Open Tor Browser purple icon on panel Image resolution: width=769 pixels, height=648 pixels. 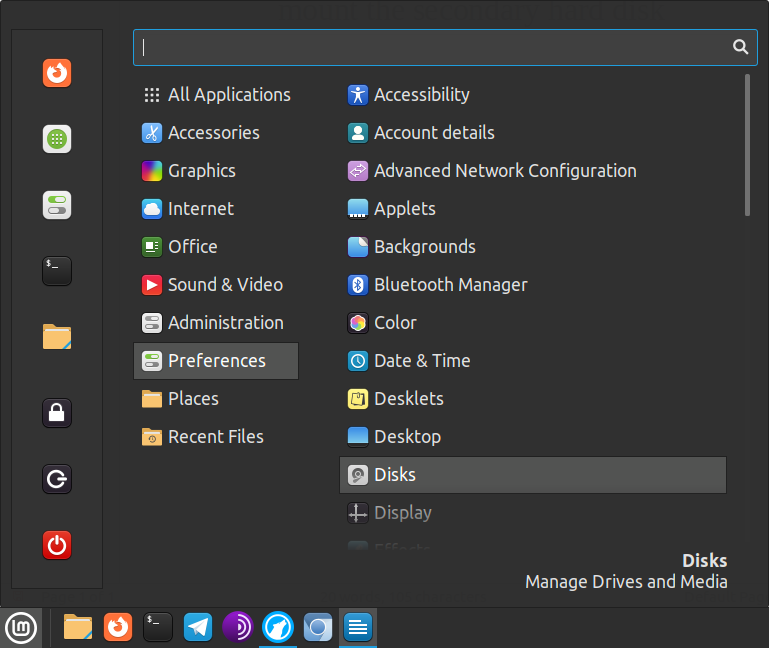pyautogui.click(x=238, y=627)
